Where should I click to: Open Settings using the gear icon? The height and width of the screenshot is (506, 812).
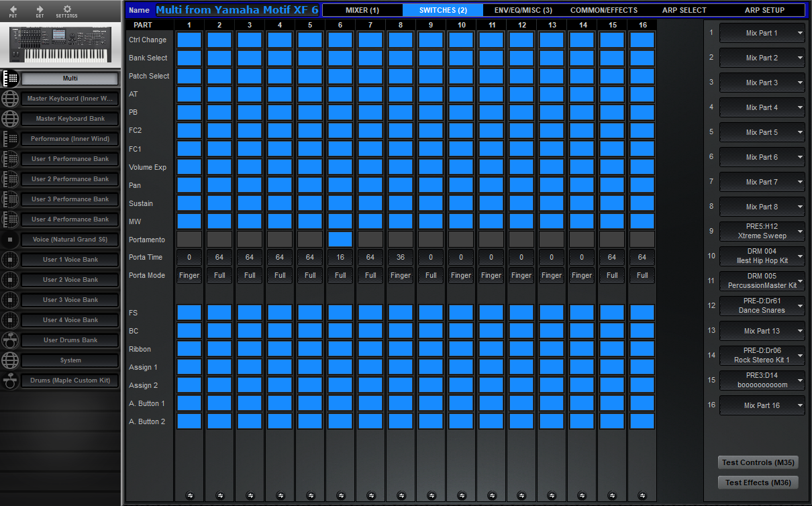point(67,9)
